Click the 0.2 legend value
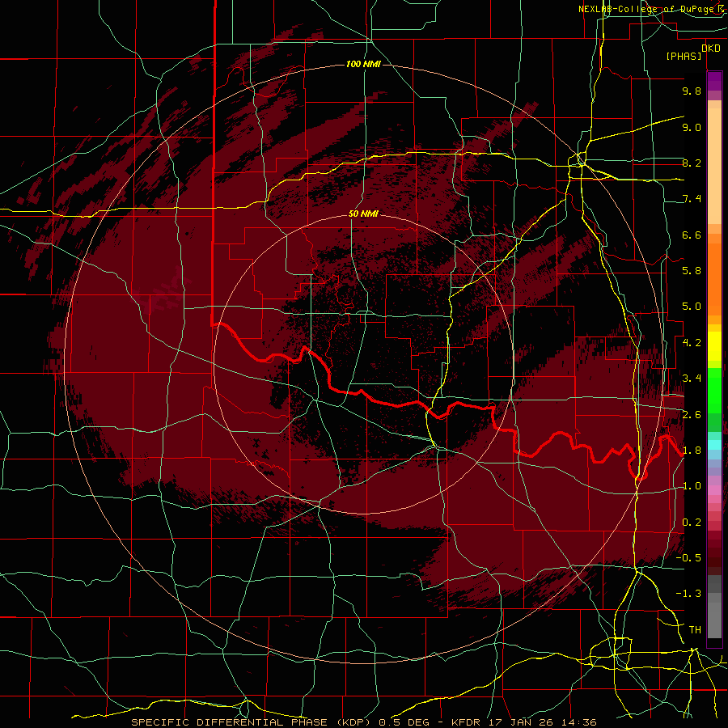This screenshot has width=728, height=728. tap(692, 523)
